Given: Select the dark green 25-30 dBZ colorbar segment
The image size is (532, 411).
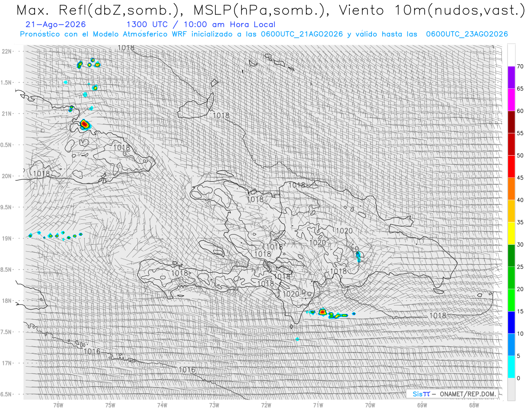Looking at the screenshot, I should [x=511, y=256].
